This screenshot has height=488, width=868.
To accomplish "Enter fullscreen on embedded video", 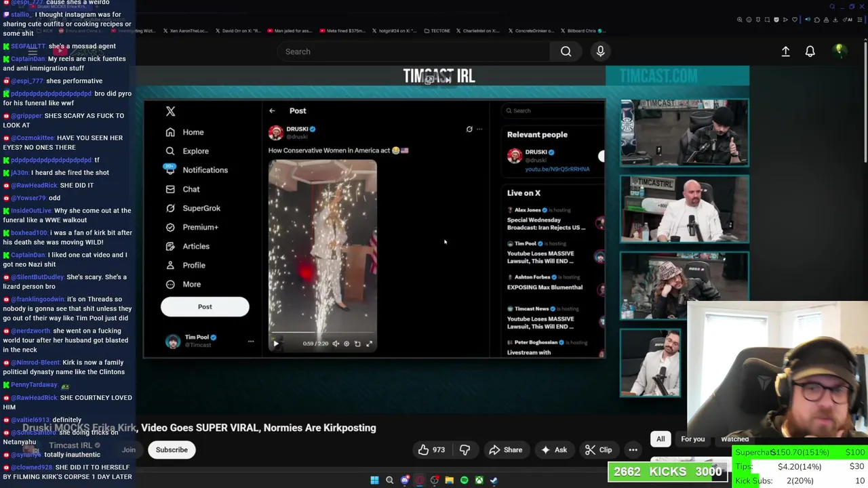I will (x=369, y=344).
